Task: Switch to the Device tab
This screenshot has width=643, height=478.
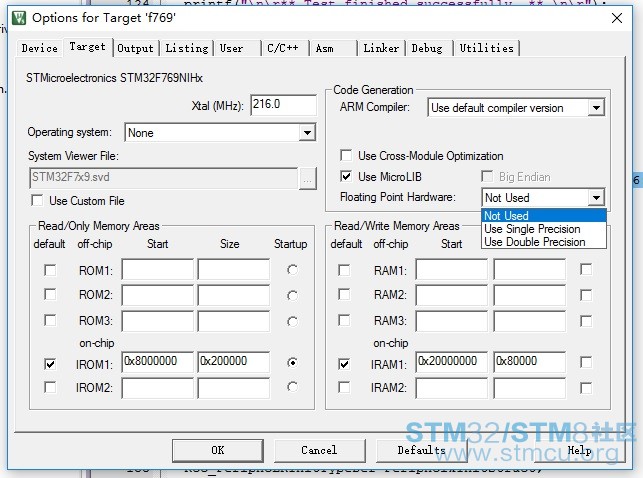Action: pyautogui.click(x=40, y=48)
